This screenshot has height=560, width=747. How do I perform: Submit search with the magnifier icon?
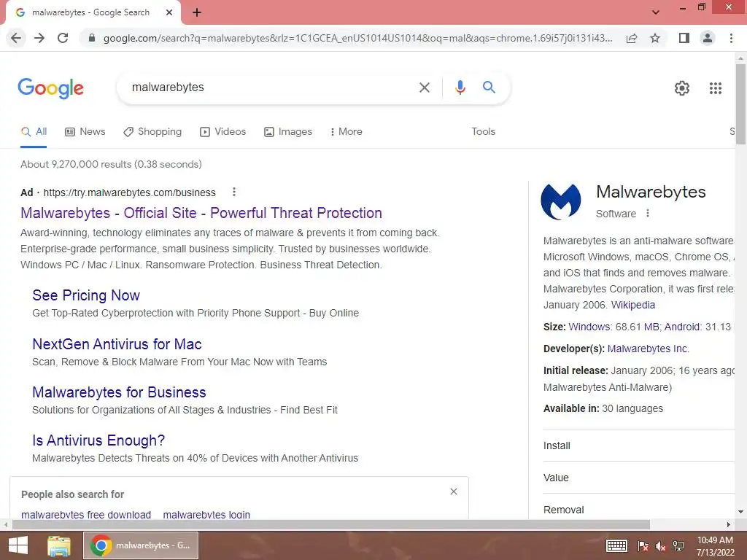(x=489, y=87)
